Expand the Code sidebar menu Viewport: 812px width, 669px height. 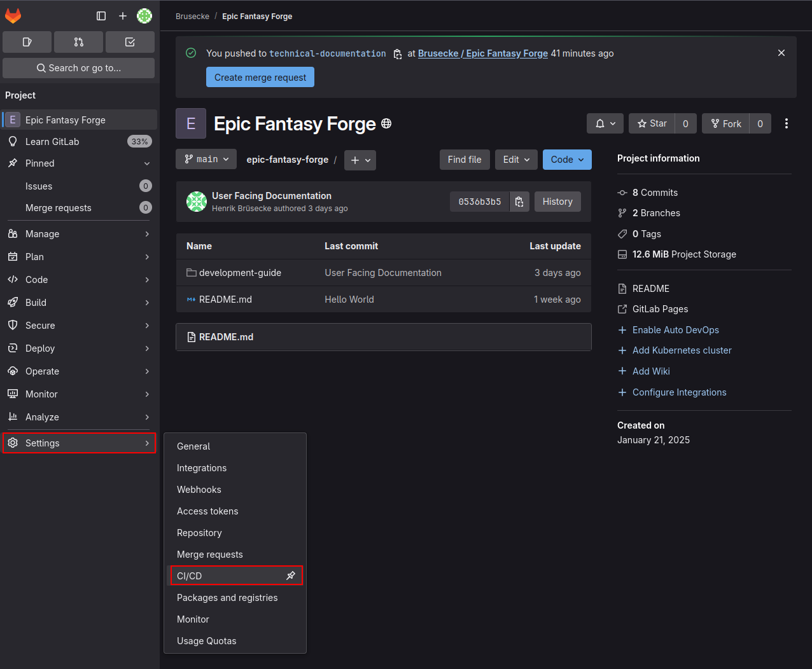tap(80, 280)
